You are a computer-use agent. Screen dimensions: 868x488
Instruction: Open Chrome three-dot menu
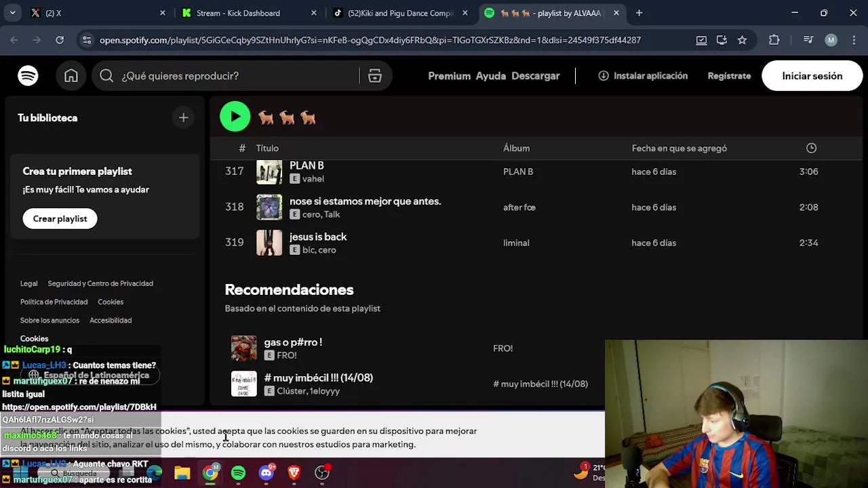(x=853, y=40)
